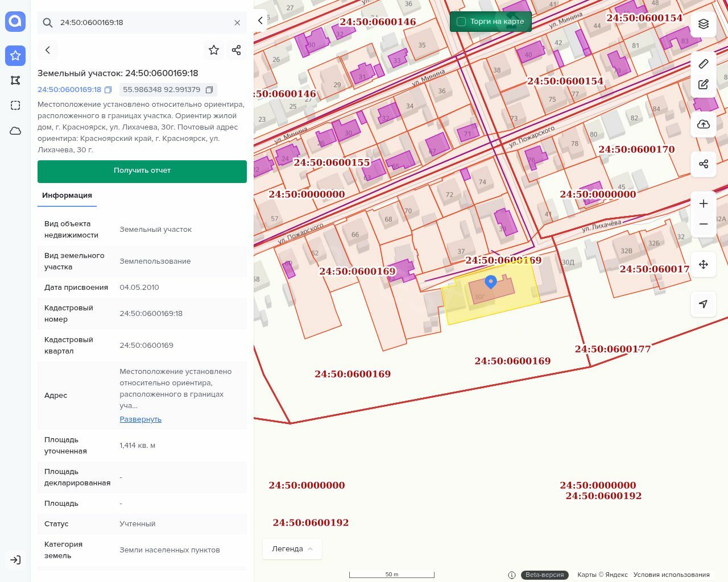Viewport: 728px width, 582px height.
Task: Collapse the left information sidebar
Action: (x=260, y=20)
